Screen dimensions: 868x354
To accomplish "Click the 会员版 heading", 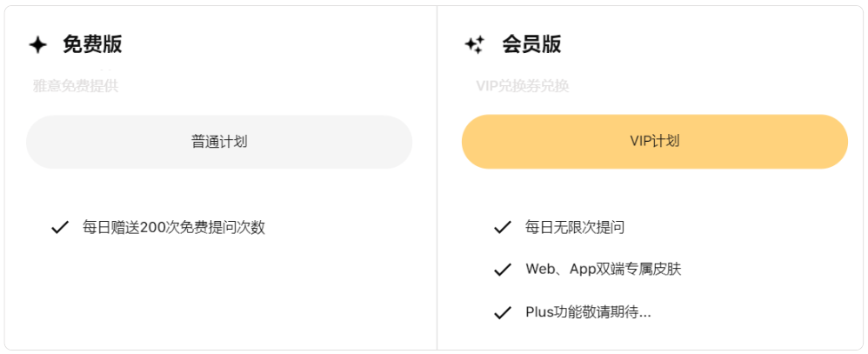I will coord(531,44).
